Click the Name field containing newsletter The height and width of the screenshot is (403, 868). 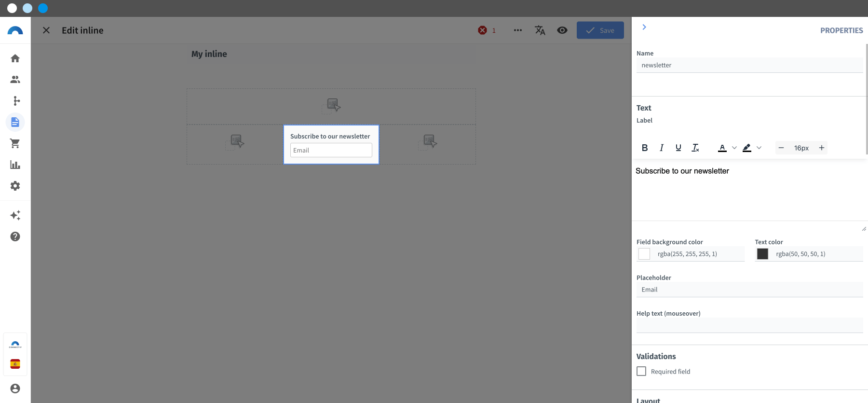pyautogui.click(x=749, y=65)
